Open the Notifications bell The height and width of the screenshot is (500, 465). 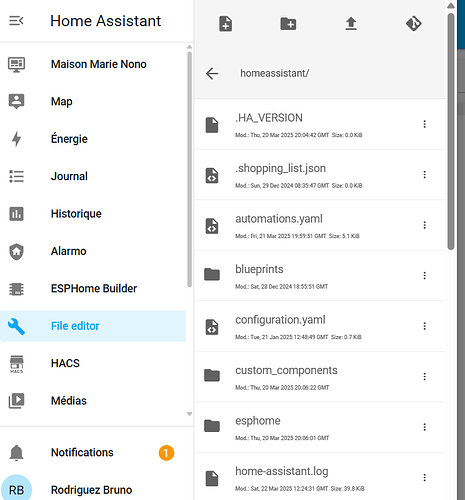(x=16, y=453)
